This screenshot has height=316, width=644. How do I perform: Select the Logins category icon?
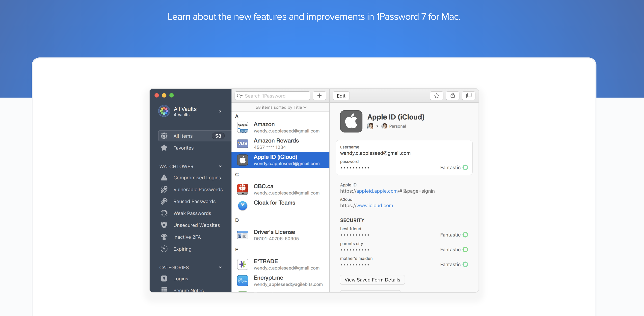164,279
